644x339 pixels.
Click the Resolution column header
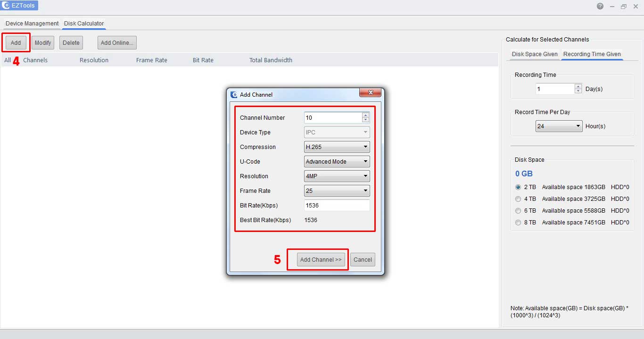(94, 60)
